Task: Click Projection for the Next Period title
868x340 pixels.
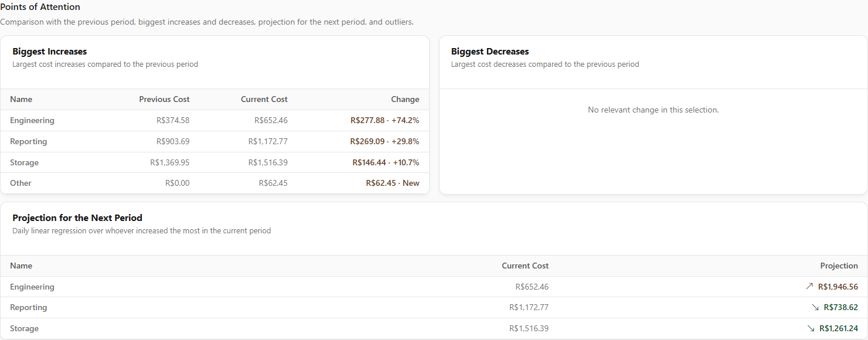Action: click(x=77, y=217)
